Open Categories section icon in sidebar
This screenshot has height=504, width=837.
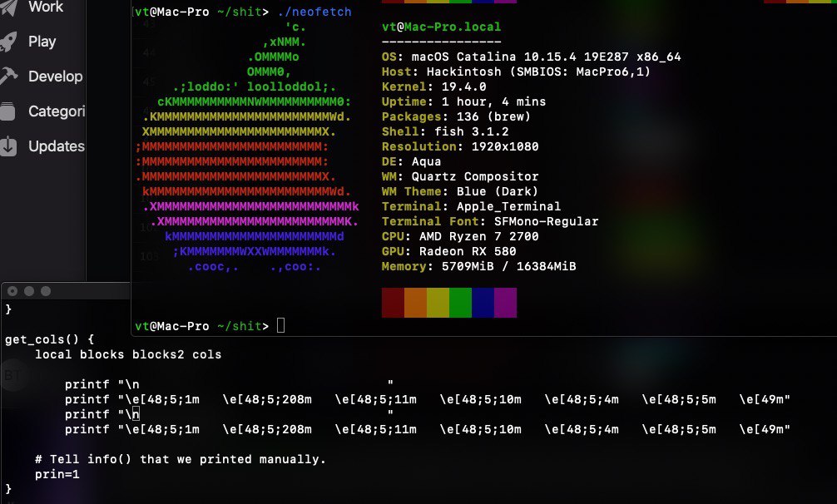click(8, 111)
